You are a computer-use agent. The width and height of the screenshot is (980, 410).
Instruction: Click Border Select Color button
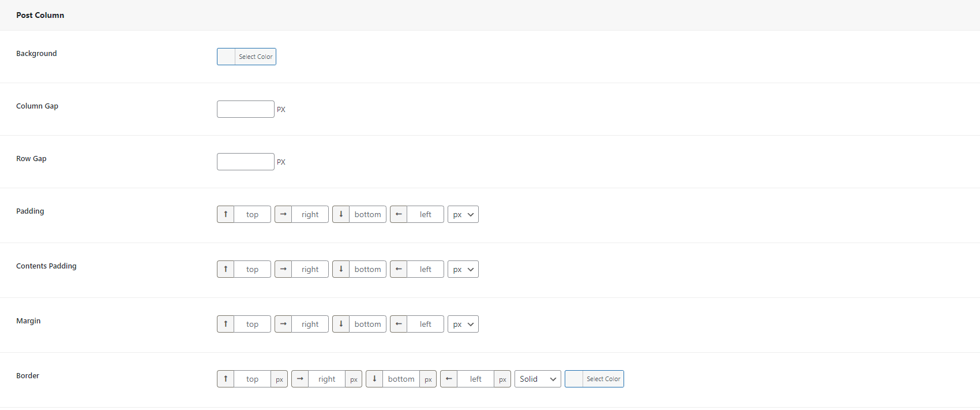[x=603, y=379]
